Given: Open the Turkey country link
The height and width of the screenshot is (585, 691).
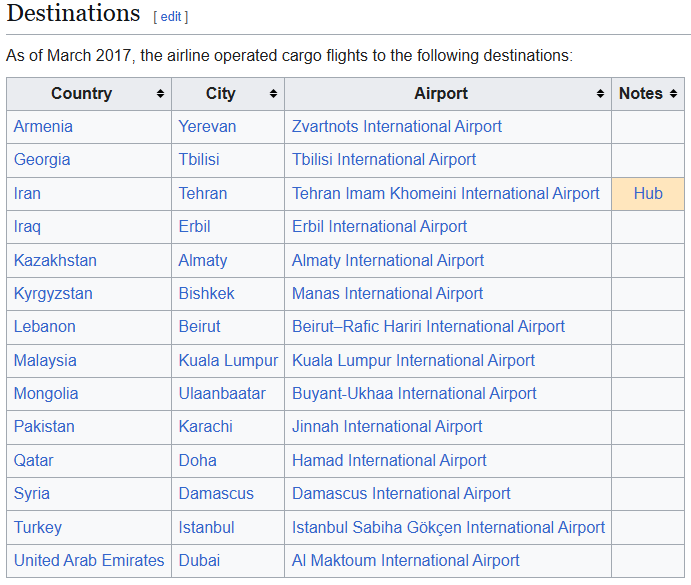Looking at the screenshot, I should (x=38, y=528).
